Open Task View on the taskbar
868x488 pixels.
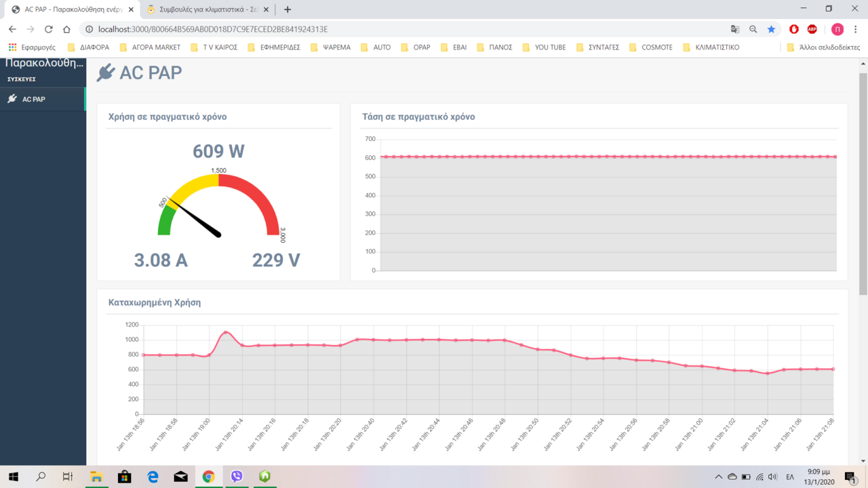[68, 476]
